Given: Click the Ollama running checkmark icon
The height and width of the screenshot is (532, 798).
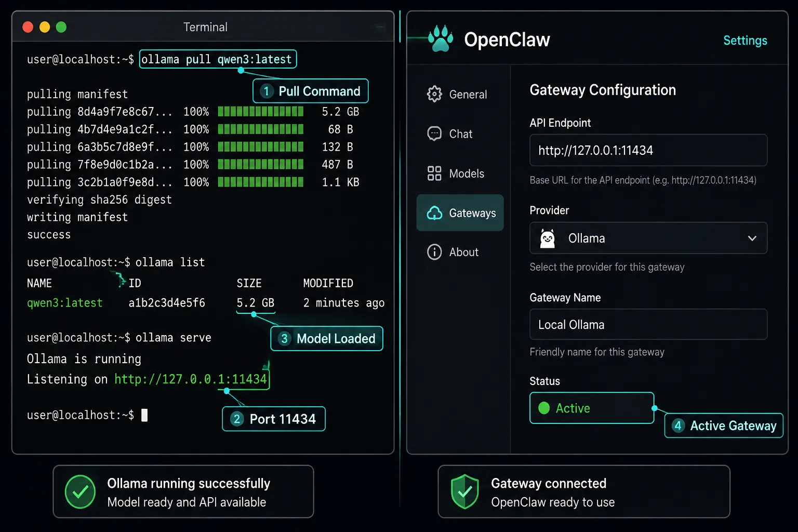Looking at the screenshot, I should [80, 491].
